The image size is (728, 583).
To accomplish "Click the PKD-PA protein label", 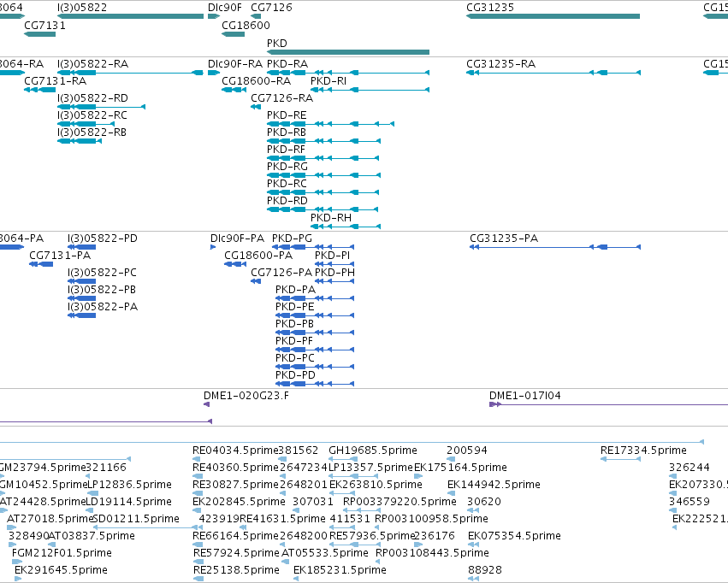I will click(x=295, y=290).
